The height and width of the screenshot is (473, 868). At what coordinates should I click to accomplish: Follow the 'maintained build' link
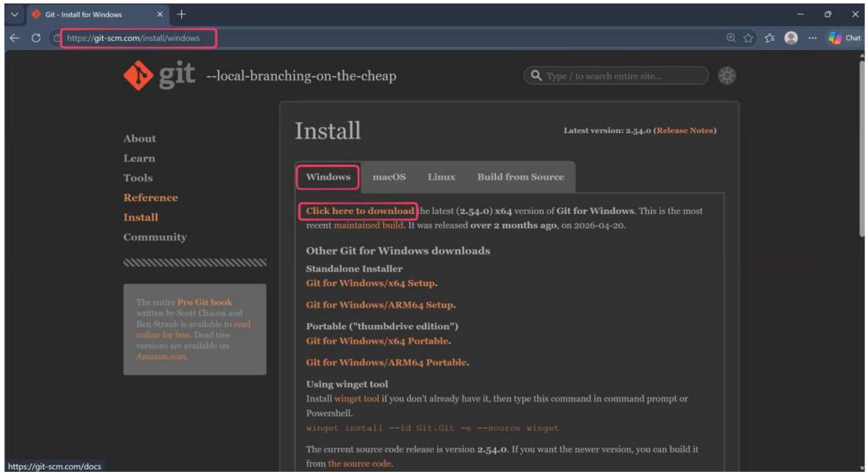368,225
